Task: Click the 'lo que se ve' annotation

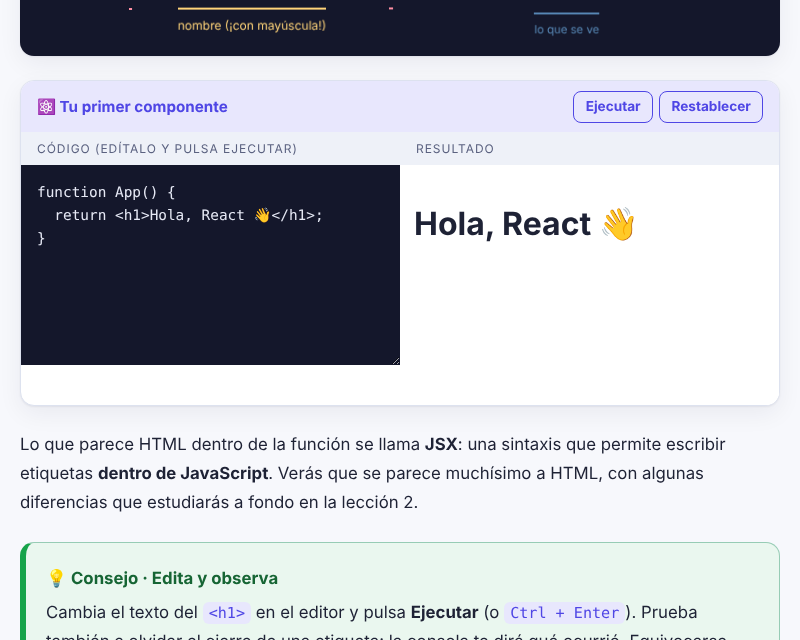Action: point(566,30)
